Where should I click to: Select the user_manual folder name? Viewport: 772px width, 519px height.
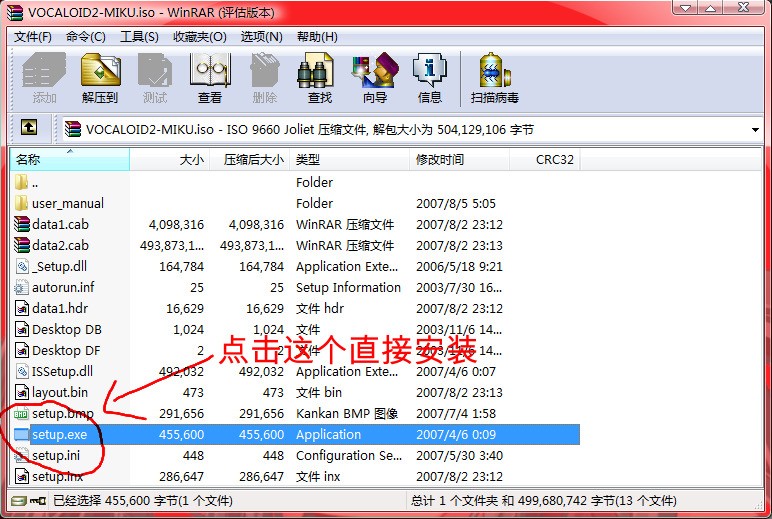click(68, 203)
